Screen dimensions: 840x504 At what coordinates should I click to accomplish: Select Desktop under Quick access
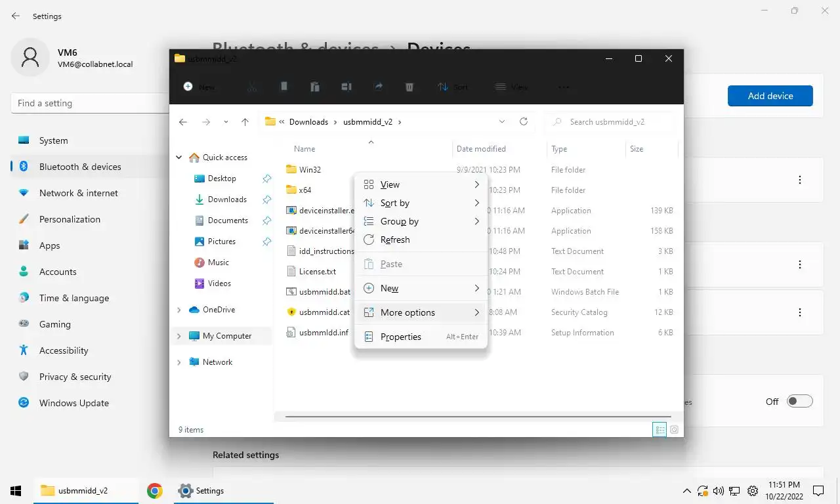[x=222, y=178]
